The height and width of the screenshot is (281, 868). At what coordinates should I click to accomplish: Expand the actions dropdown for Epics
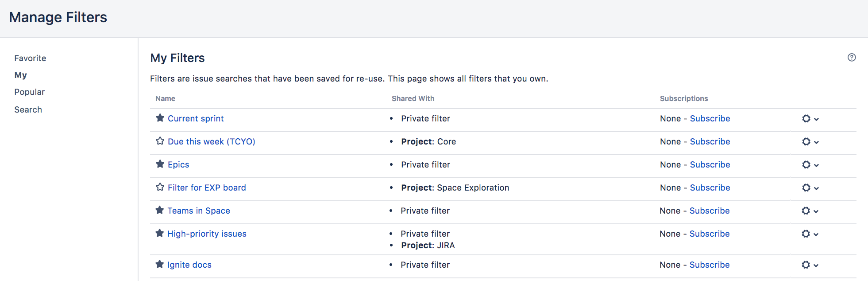click(x=816, y=165)
